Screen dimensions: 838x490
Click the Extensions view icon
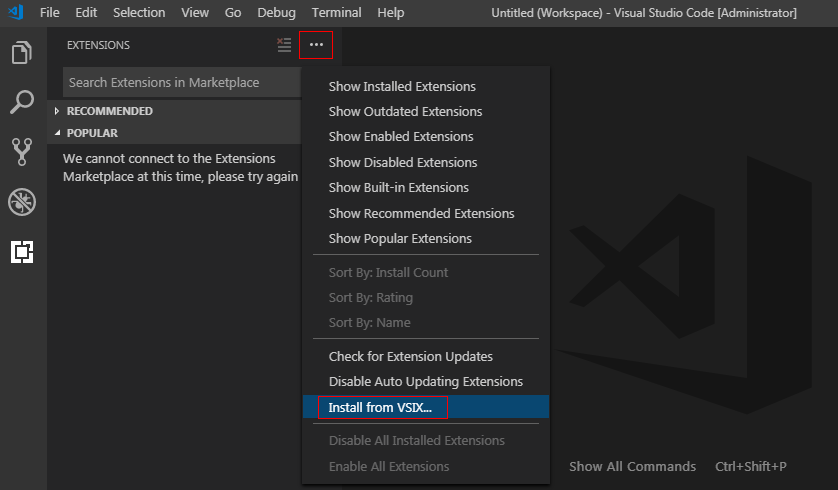tap(22, 252)
